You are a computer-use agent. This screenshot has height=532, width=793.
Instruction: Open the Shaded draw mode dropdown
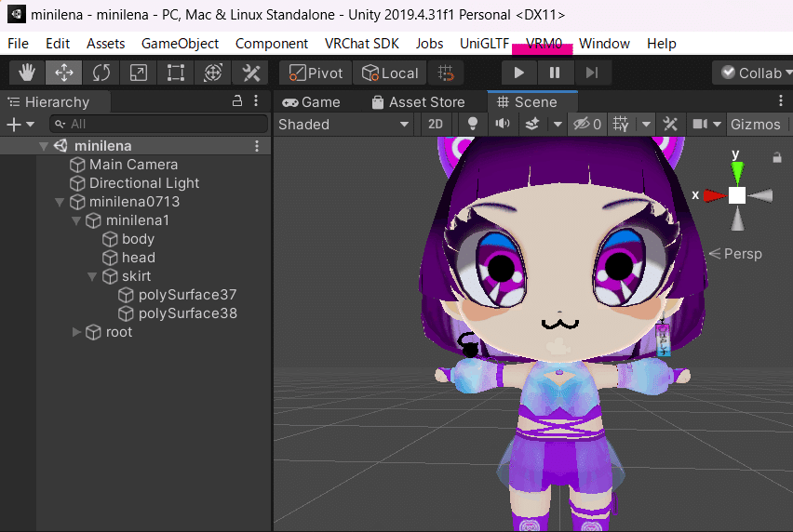pyautogui.click(x=343, y=125)
